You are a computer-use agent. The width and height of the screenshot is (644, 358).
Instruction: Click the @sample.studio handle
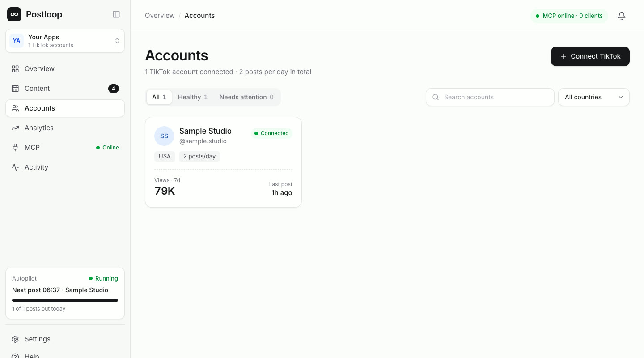203,141
